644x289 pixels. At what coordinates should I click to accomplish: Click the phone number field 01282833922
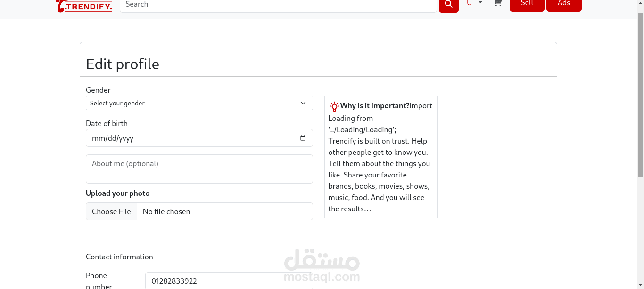point(229,281)
